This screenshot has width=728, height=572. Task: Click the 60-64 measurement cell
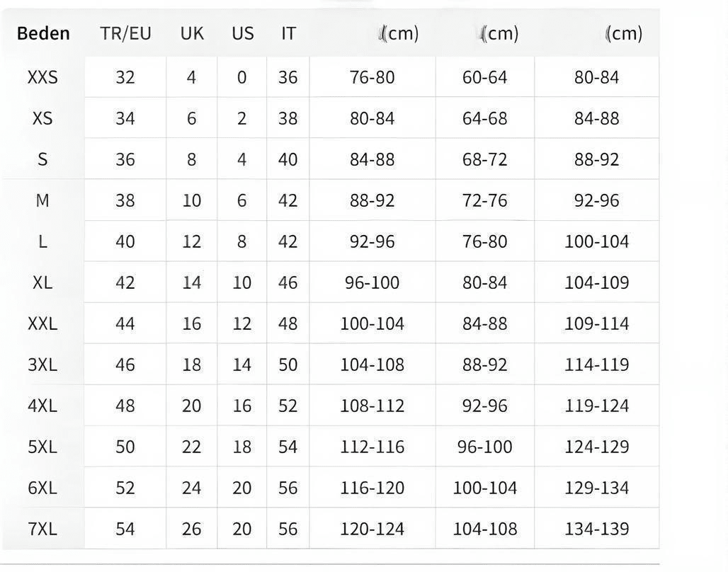tap(484, 77)
